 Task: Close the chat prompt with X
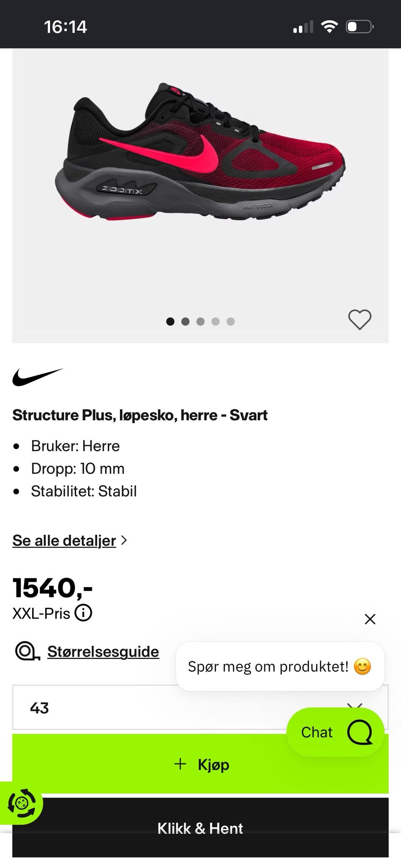[x=370, y=619]
